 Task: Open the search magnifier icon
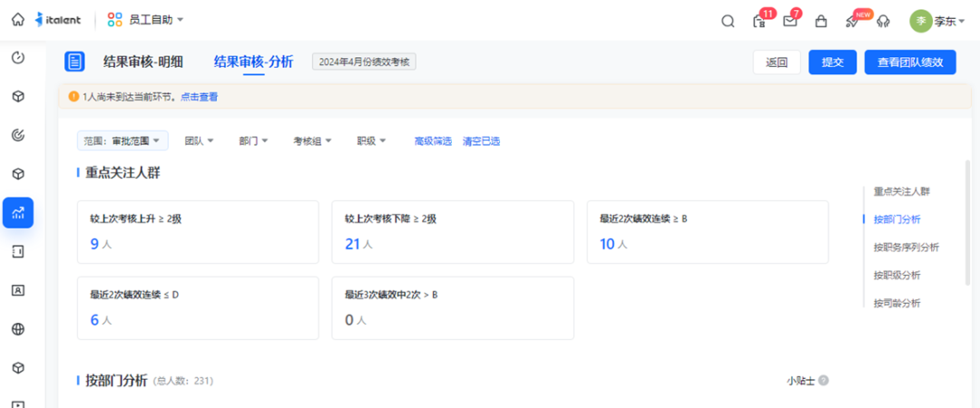point(728,21)
